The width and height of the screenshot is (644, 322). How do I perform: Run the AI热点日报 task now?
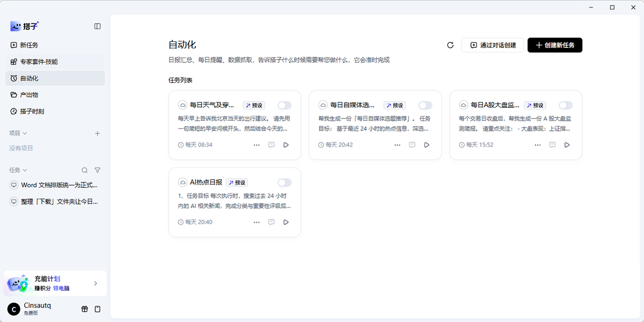pos(286,222)
